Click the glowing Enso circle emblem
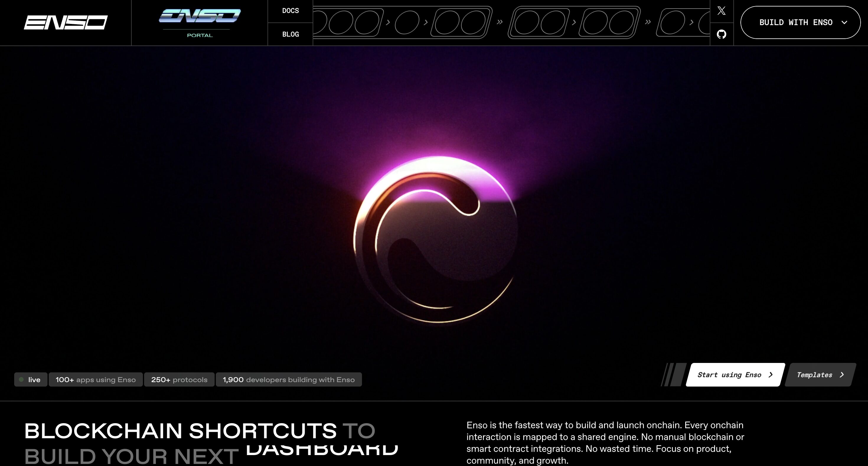 [x=435, y=239]
